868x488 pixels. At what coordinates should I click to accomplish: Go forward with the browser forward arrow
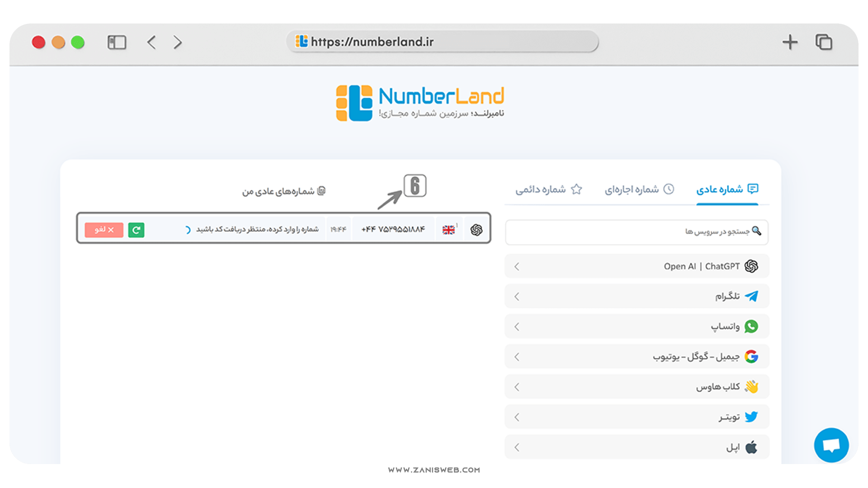(x=178, y=42)
